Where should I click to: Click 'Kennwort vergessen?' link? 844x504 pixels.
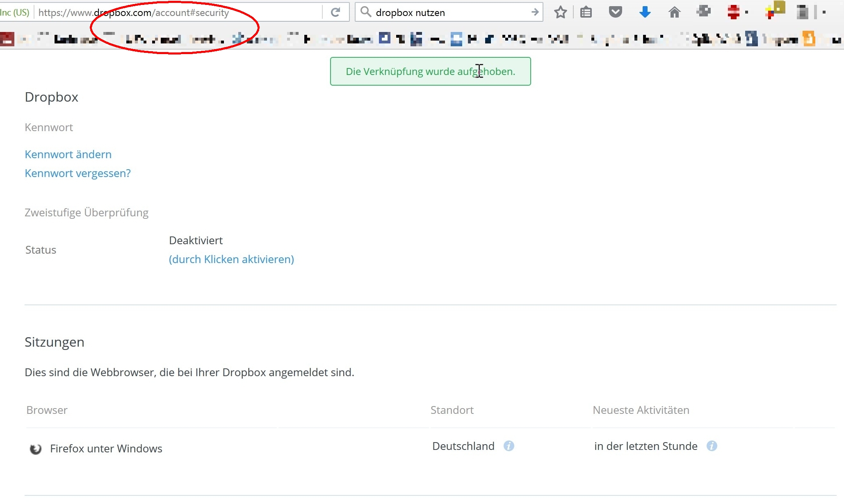pyautogui.click(x=78, y=173)
